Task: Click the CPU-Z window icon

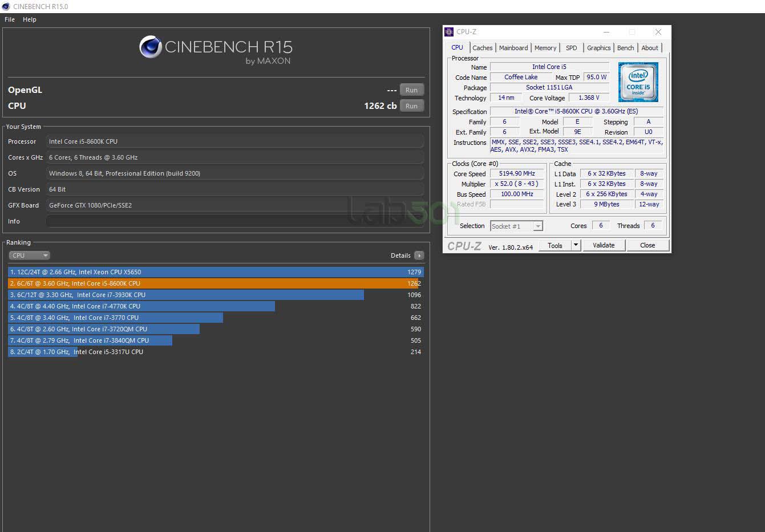Action: (449, 32)
